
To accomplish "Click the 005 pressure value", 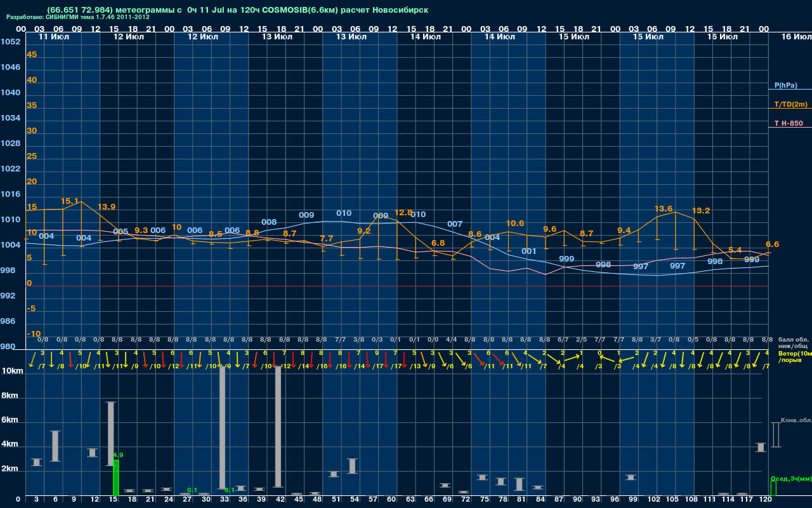I will coord(121,232).
